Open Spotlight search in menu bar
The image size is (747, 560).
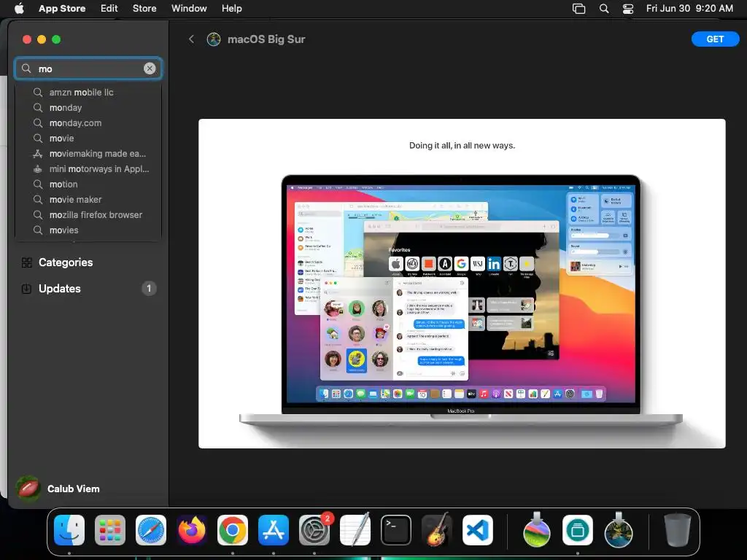[x=603, y=8]
